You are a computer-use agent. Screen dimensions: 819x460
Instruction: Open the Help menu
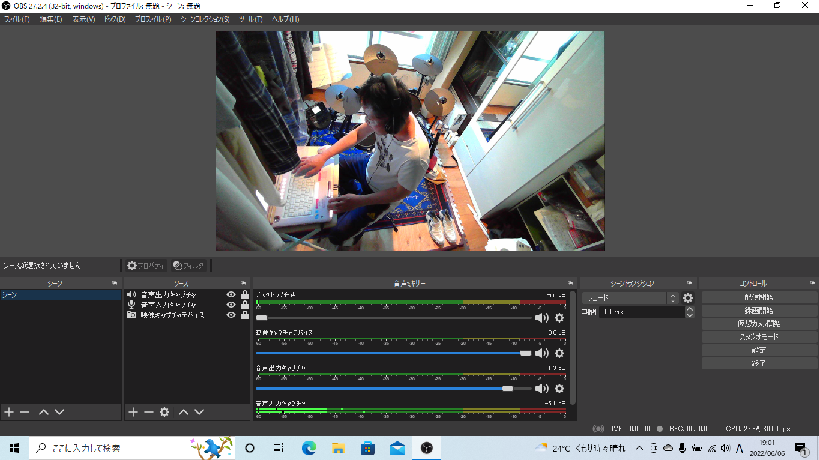[283, 19]
